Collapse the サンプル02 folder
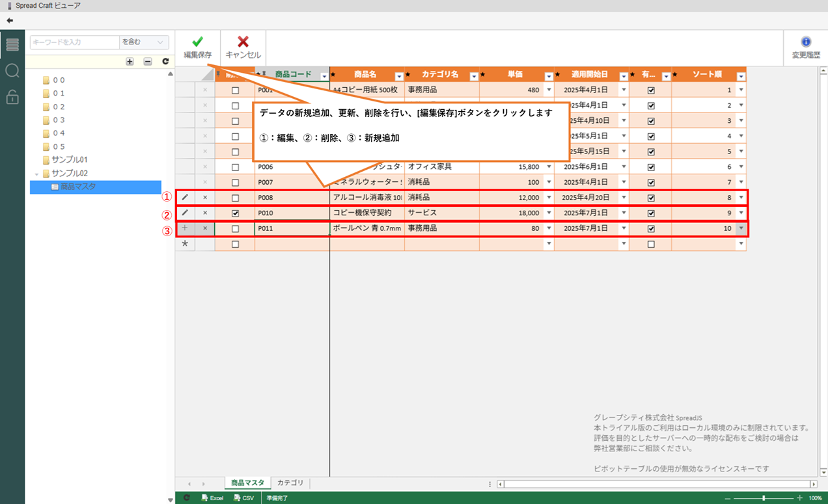 pos(36,174)
